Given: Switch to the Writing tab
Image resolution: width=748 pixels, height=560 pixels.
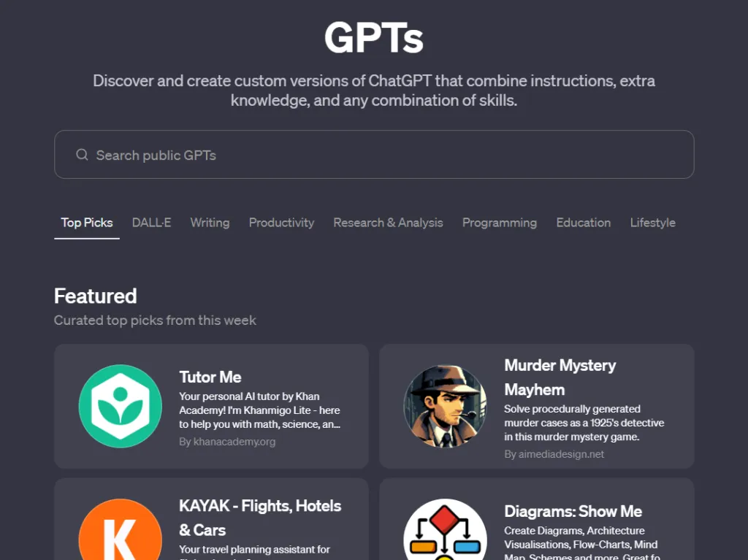Looking at the screenshot, I should point(210,223).
